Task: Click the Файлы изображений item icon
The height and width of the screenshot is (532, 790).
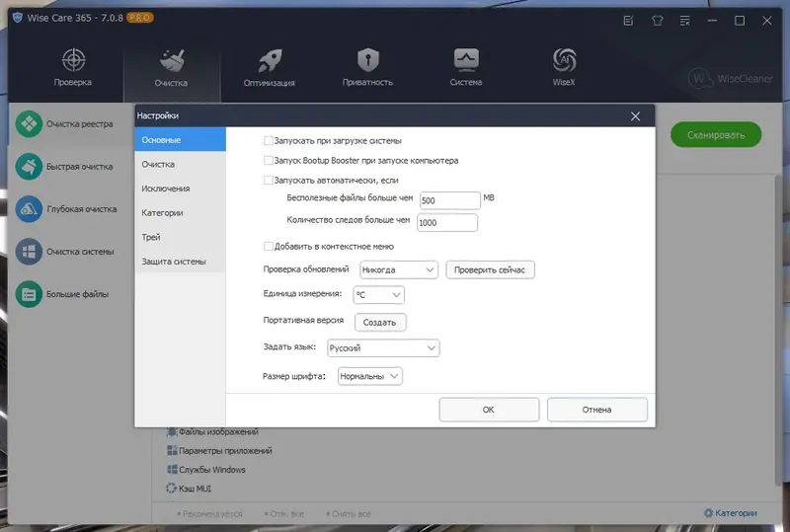Action: point(172,431)
